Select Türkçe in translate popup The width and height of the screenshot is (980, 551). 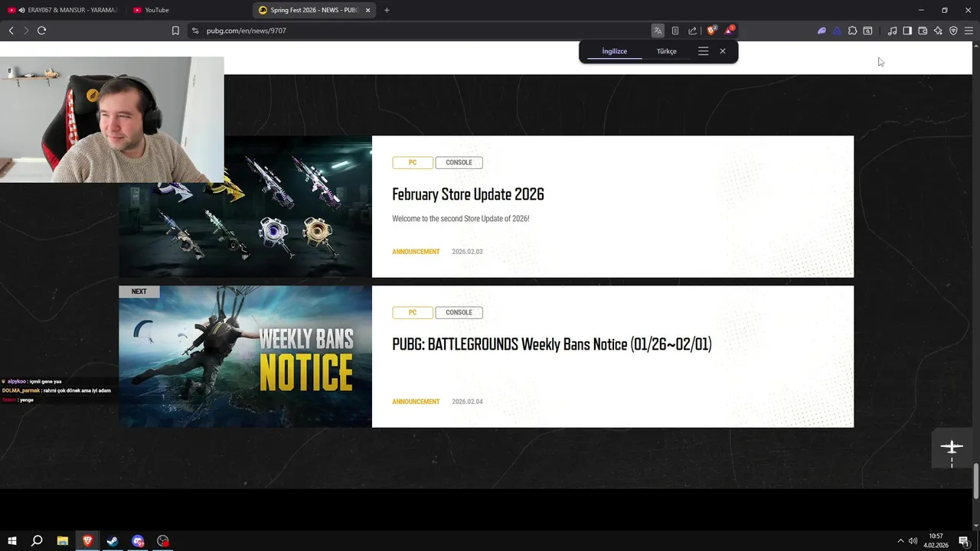pos(666,51)
